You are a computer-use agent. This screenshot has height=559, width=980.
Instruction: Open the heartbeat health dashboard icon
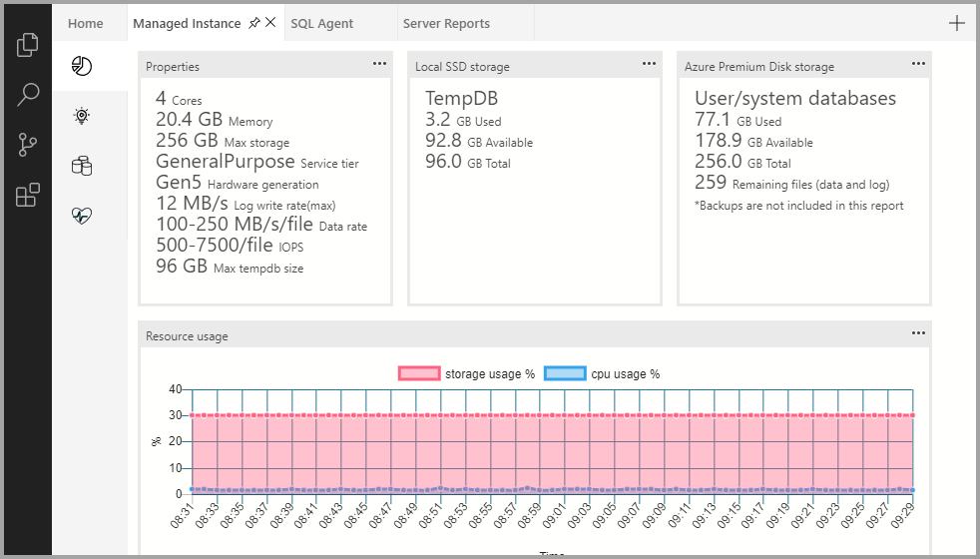click(x=82, y=216)
